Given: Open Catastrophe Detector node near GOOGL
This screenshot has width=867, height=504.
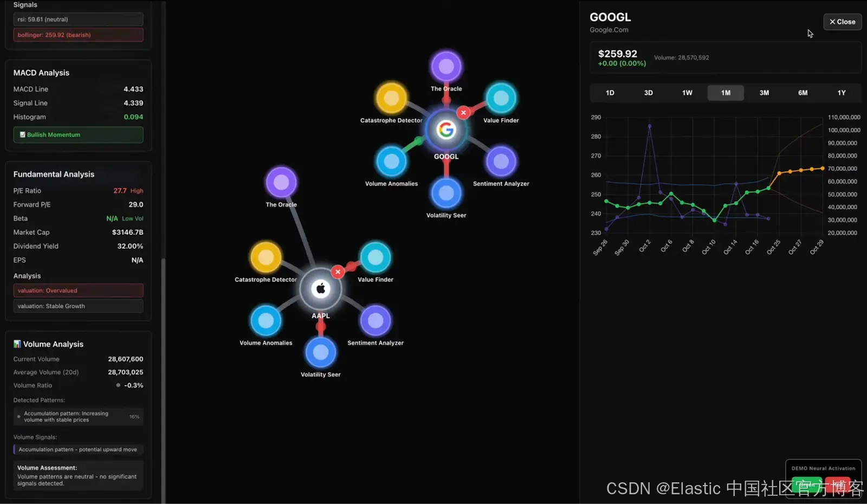Looking at the screenshot, I should tap(391, 98).
